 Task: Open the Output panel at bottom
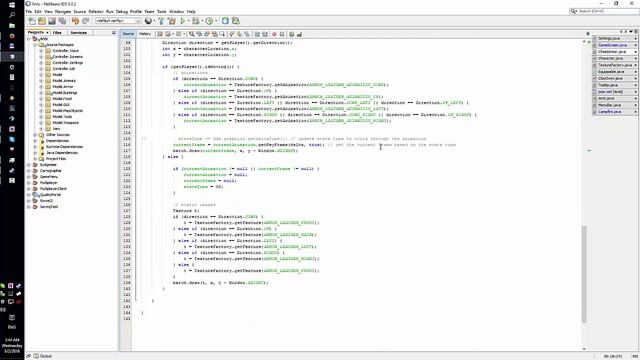42,356
